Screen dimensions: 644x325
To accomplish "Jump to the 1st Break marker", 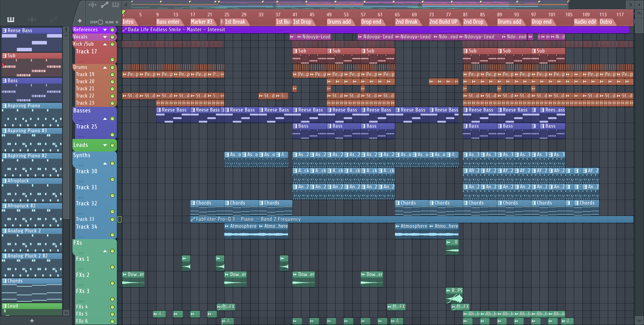I will click(235, 22).
